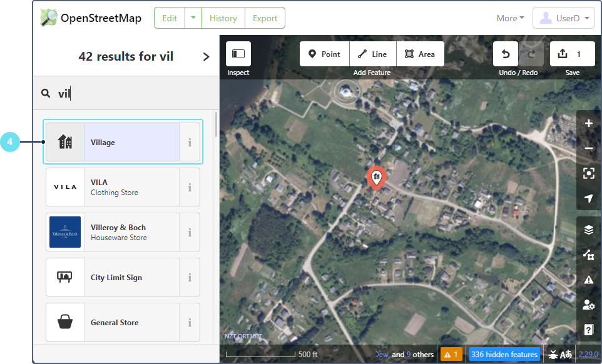Switch to the Export tab
Screen dimensions: 602x364
(x=265, y=18)
